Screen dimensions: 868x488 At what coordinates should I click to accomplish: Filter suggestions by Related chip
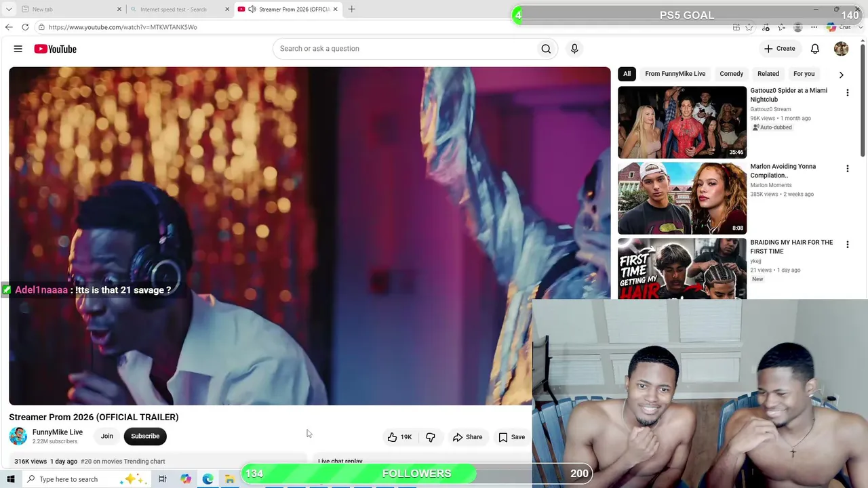pyautogui.click(x=768, y=74)
